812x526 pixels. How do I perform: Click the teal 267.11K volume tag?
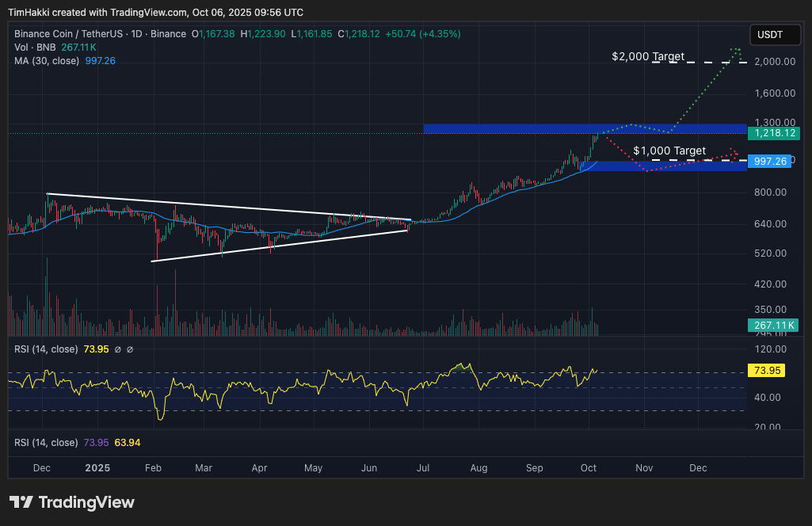tap(774, 325)
